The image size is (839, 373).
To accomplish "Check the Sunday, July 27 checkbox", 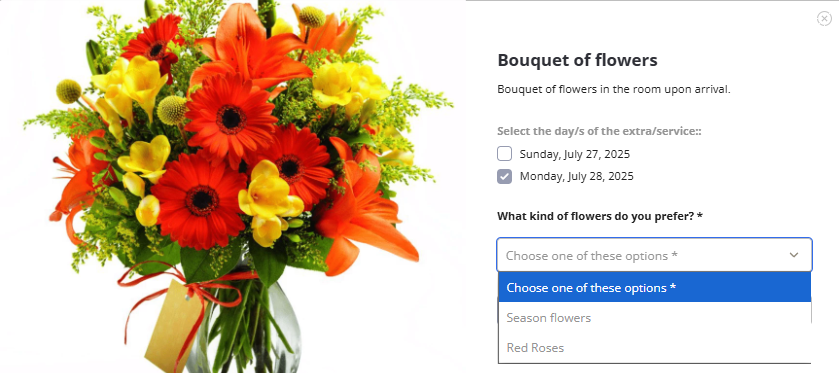I will 504,154.
